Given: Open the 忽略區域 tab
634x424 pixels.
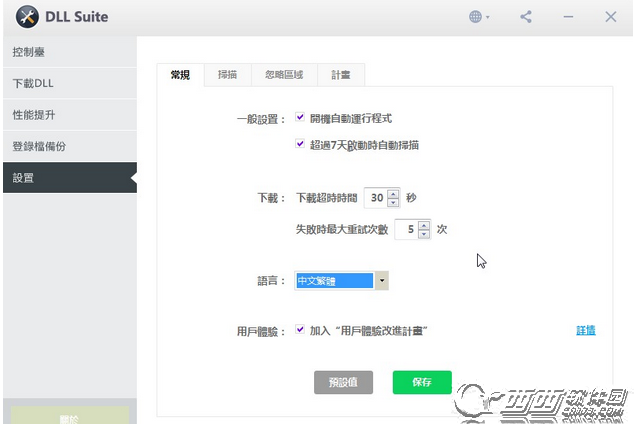Looking at the screenshot, I should [x=284, y=75].
